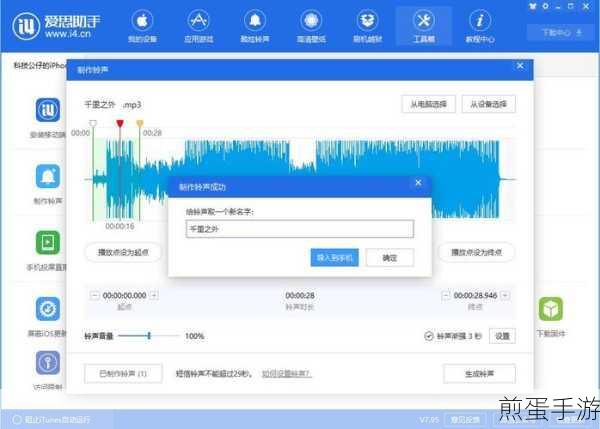Click the white start marker on waveform
600x429 pixels.
point(93,123)
